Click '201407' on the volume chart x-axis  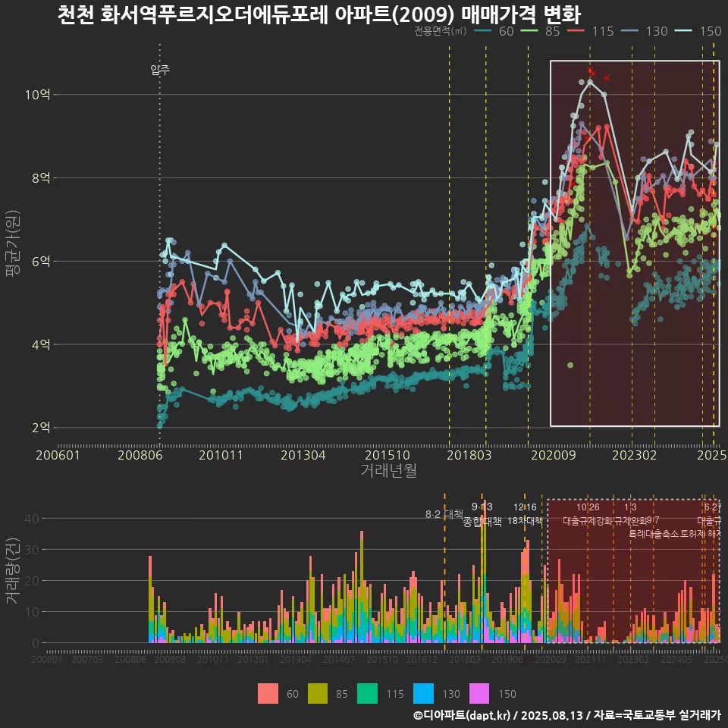click(x=339, y=659)
